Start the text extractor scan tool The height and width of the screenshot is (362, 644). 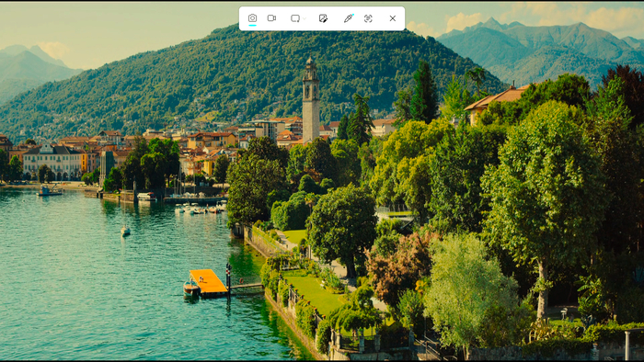point(368,18)
